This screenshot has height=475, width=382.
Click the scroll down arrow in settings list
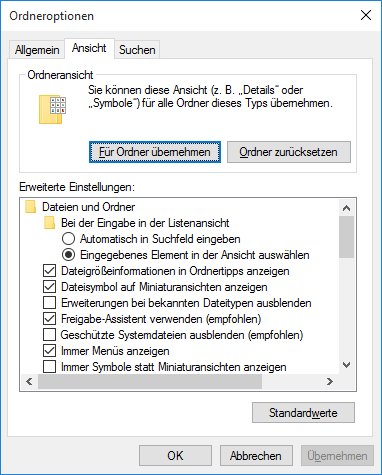346,365
